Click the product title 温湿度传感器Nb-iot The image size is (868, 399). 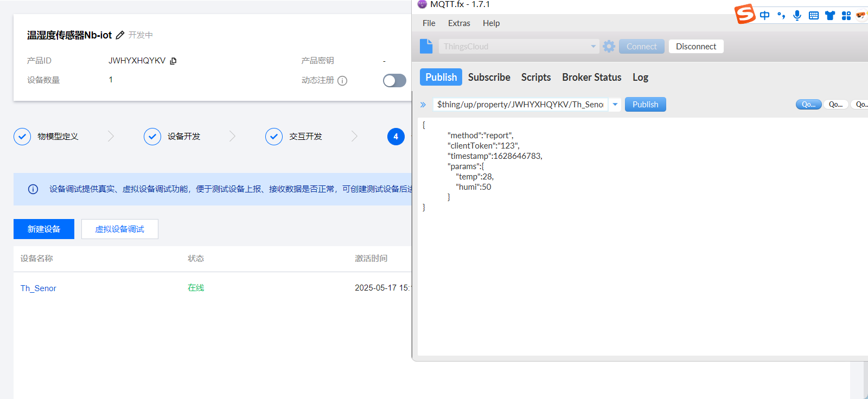[69, 35]
